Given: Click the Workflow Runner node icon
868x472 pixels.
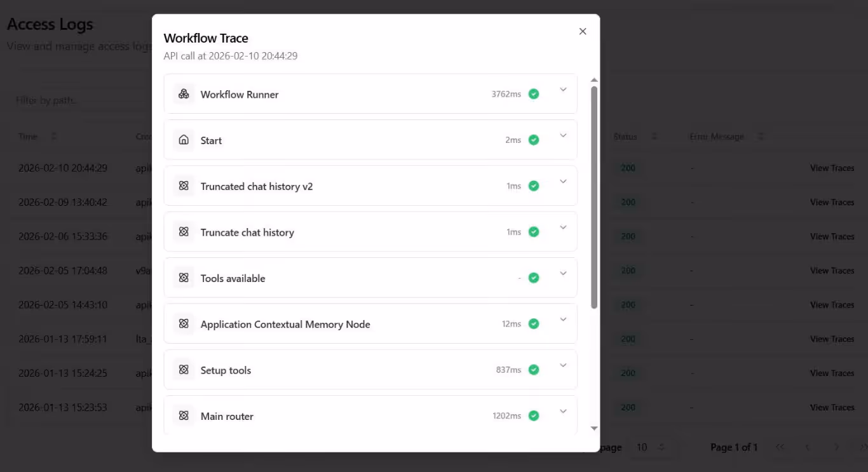Looking at the screenshot, I should (184, 94).
